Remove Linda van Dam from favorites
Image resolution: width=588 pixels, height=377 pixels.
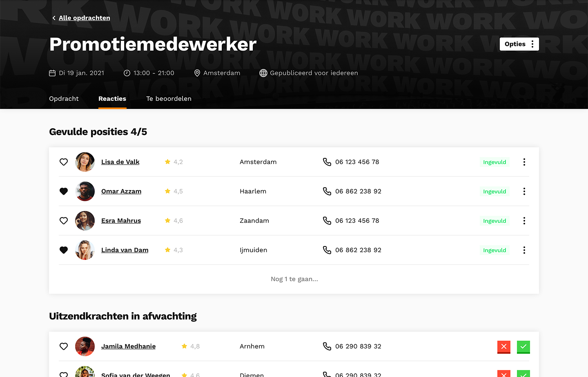click(64, 250)
